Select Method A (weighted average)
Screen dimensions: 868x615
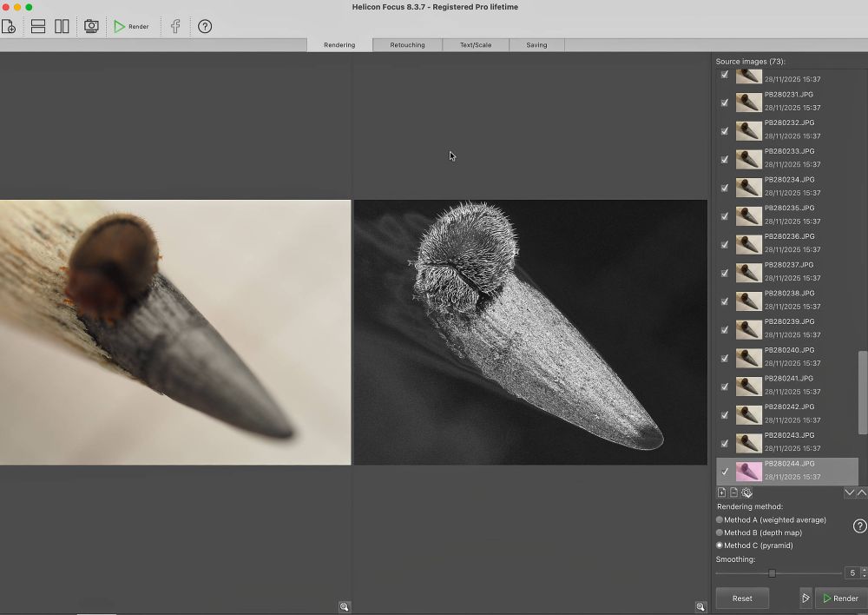coord(720,519)
